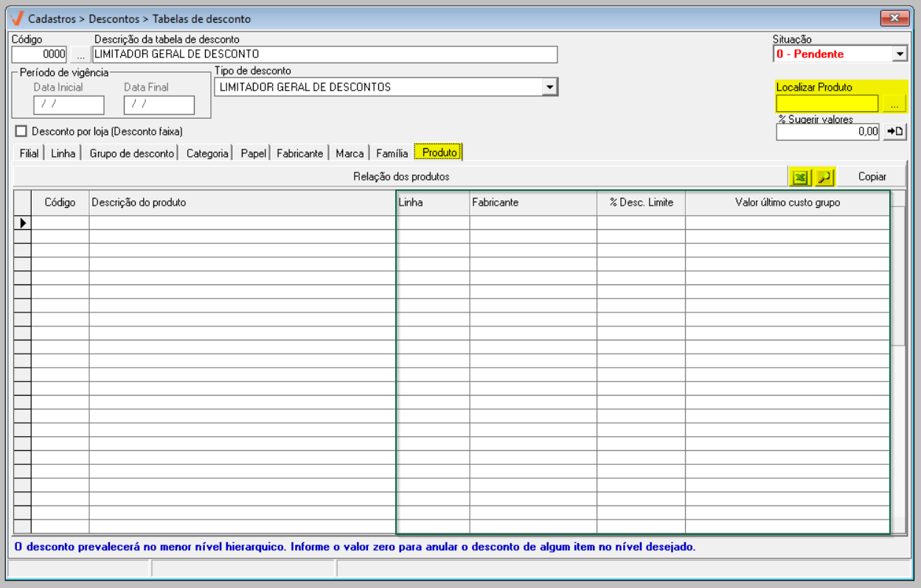Click the Excel export icon

[799, 177]
